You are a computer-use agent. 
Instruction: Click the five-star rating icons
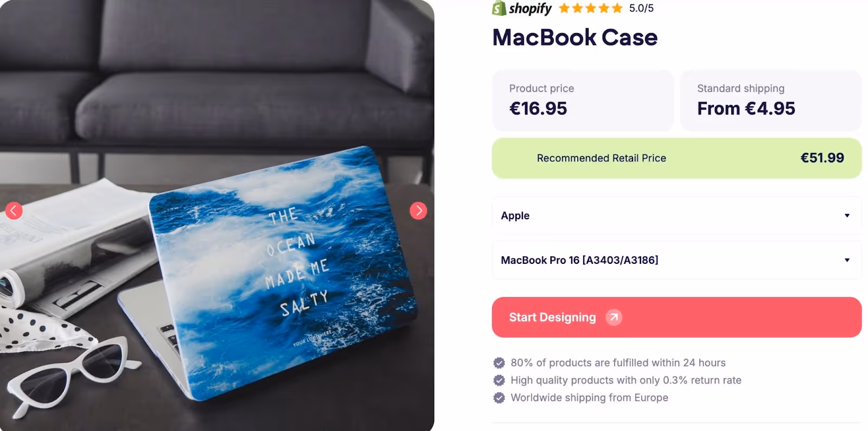[x=591, y=8]
